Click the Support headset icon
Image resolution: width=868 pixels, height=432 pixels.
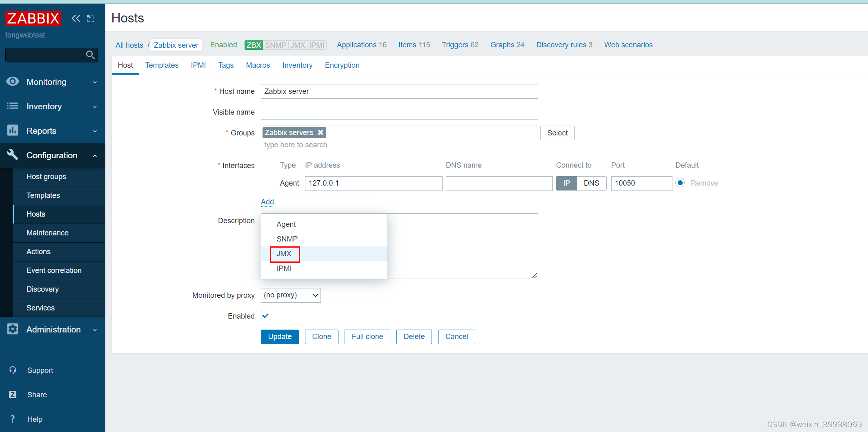pos(13,370)
